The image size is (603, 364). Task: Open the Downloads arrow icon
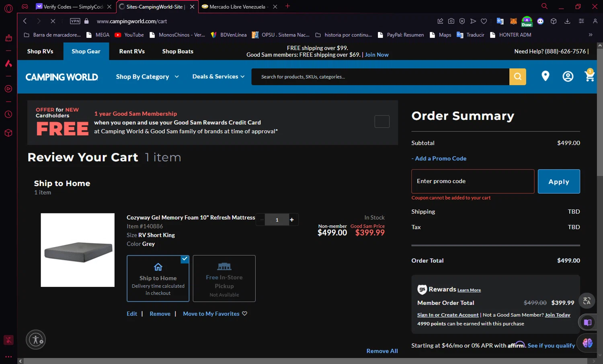[x=567, y=21]
